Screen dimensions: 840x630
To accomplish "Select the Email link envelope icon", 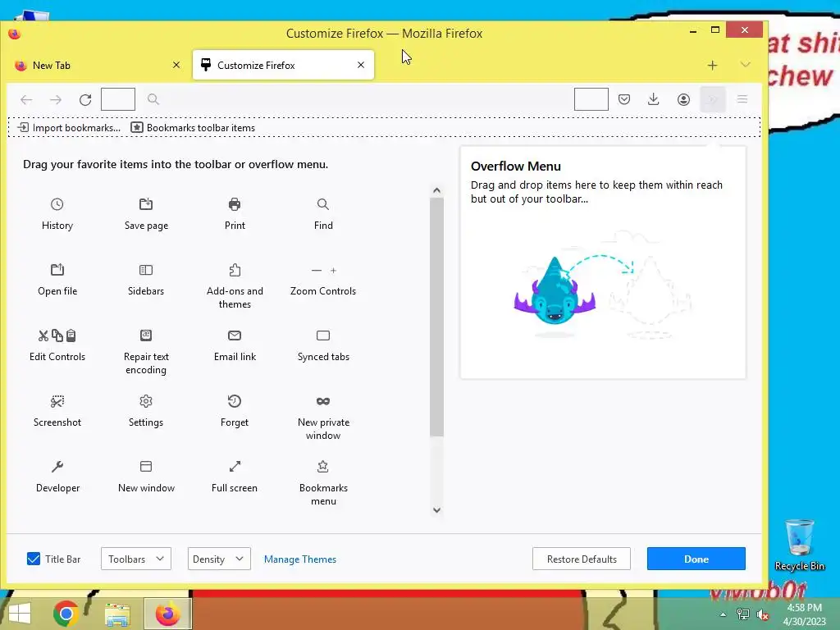I will click(235, 336).
